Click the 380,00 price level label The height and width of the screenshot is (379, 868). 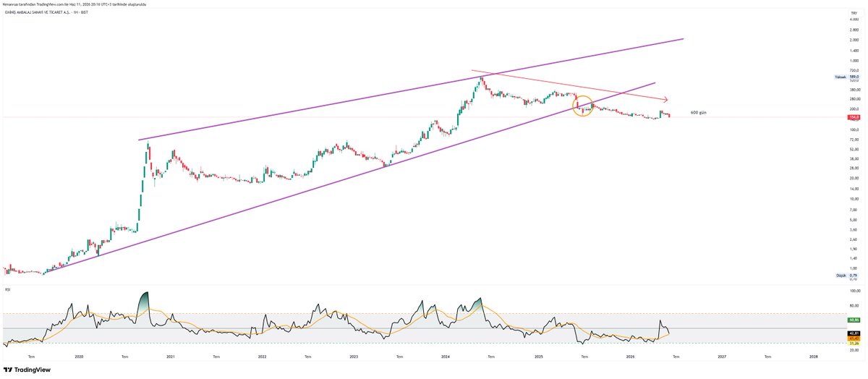coord(854,90)
